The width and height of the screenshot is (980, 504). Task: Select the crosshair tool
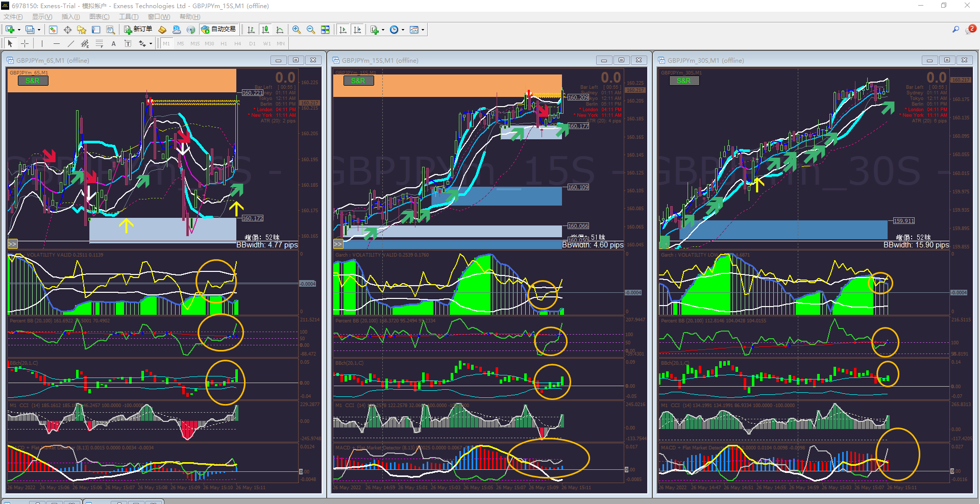[x=24, y=43]
